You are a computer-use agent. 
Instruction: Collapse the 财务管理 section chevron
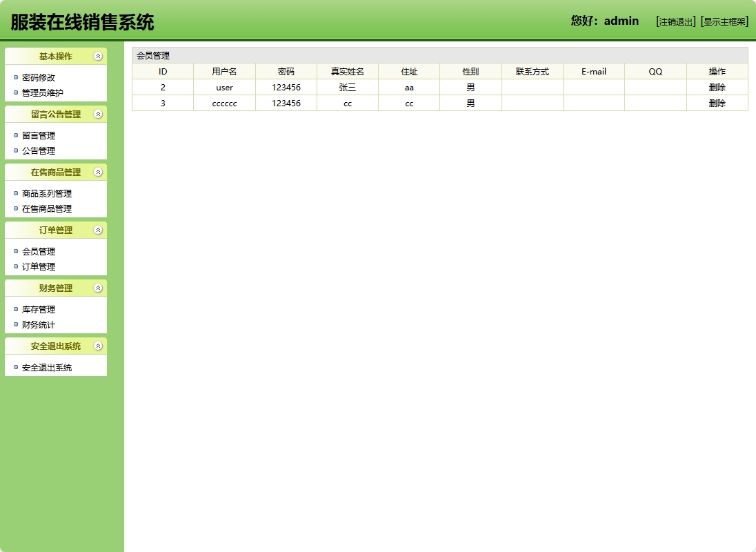coord(98,288)
